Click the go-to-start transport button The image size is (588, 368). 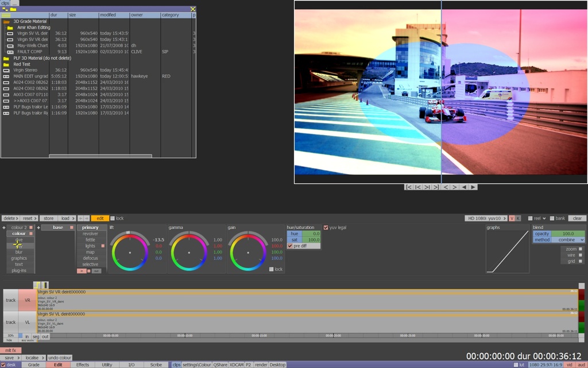(x=409, y=187)
